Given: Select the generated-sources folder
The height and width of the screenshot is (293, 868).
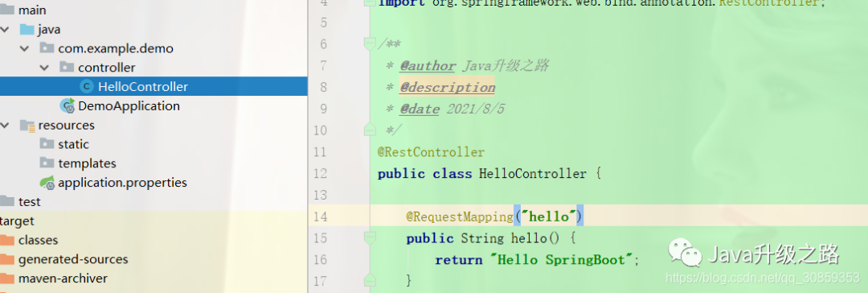Looking at the screenshot, I should click(x=73, y=259).
